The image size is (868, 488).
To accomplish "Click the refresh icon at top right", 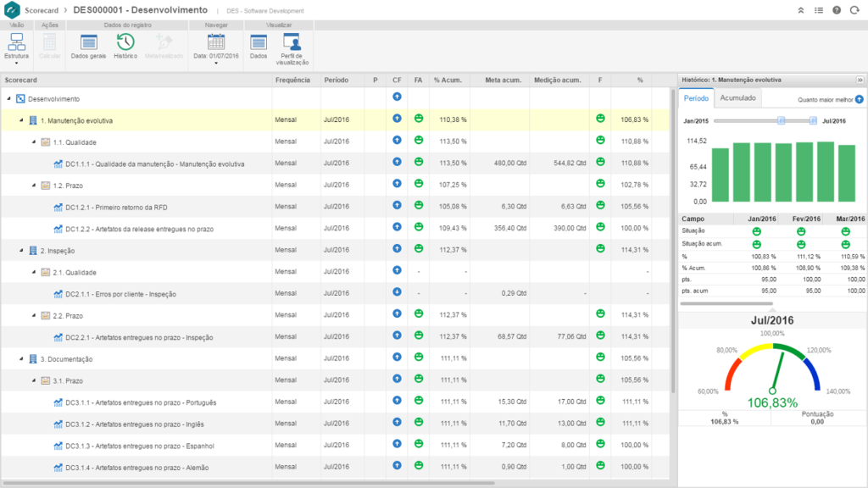I will [x=853, y=10].
